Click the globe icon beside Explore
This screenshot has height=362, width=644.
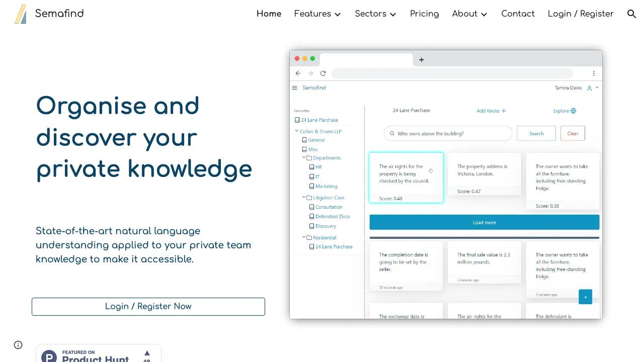pos(573,111)
